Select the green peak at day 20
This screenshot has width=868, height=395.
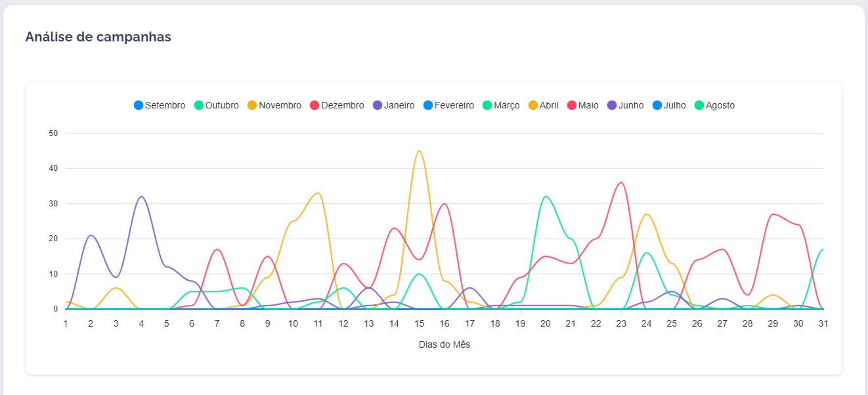click(546, 197)
